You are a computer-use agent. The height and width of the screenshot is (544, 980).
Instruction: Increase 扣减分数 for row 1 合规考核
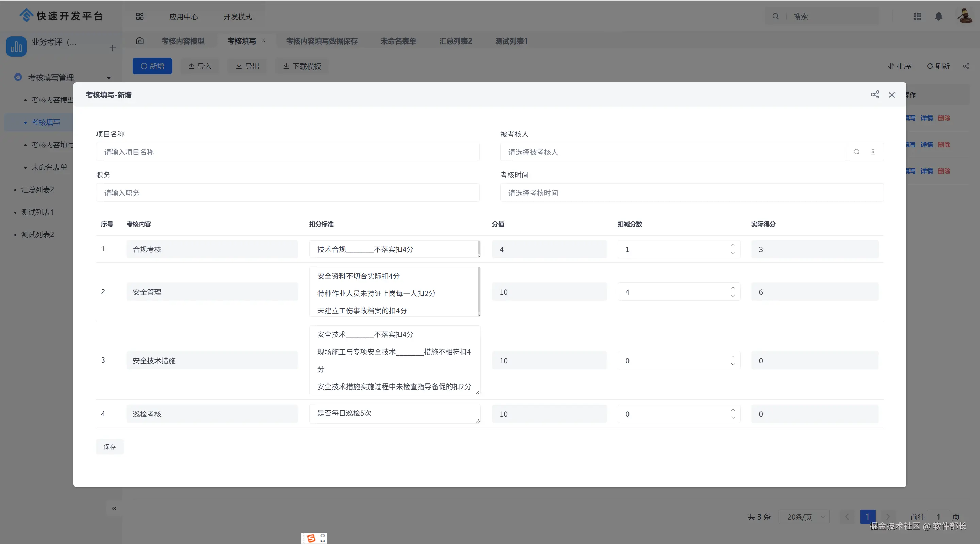[x=733, y=245]
